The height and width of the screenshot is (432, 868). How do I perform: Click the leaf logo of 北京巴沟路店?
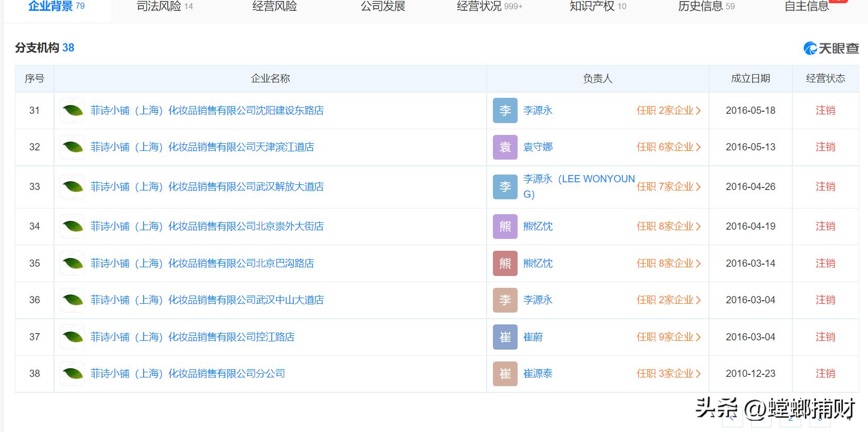(x=73, y=264)
